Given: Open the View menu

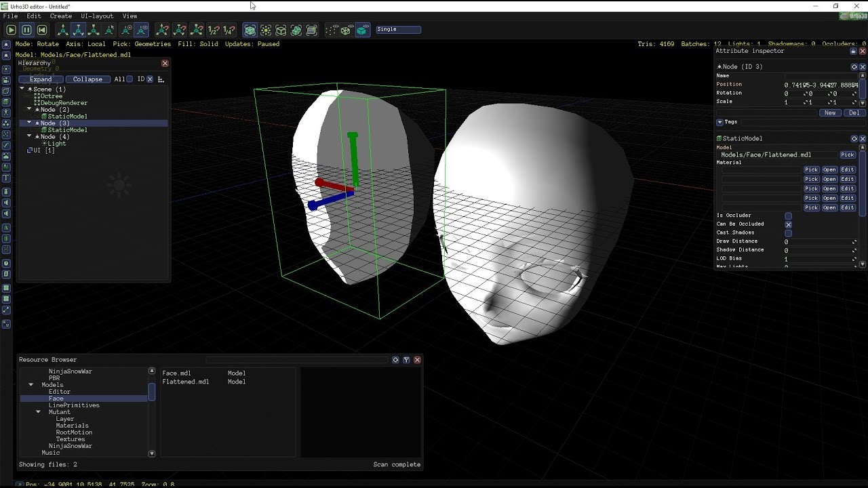Looking at the screenshot, I should (130, 16).
